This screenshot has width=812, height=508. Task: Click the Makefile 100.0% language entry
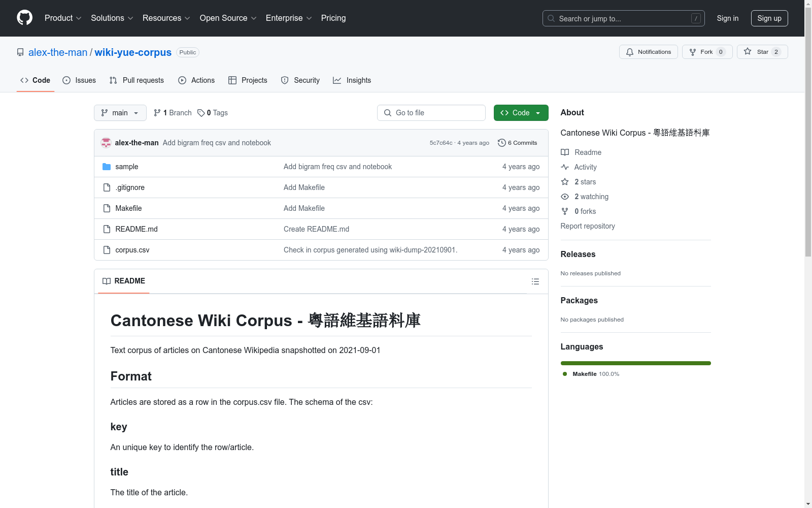[591, 374]
